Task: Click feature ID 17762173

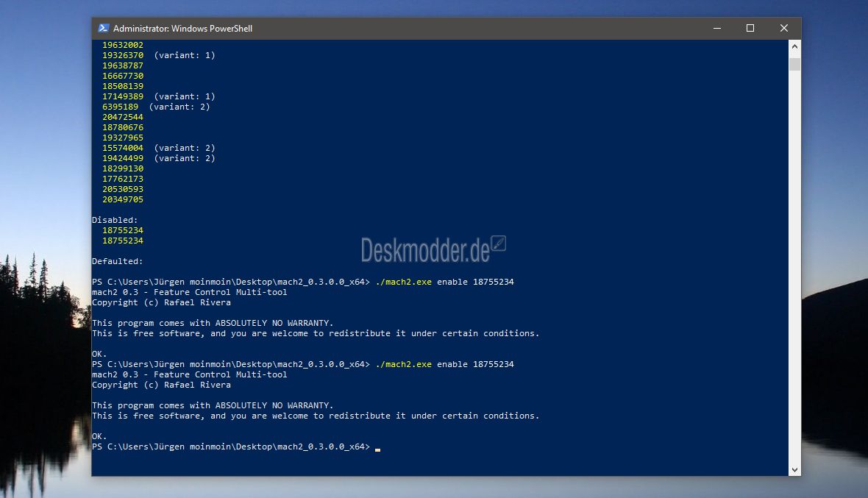Action: (123, 179)
